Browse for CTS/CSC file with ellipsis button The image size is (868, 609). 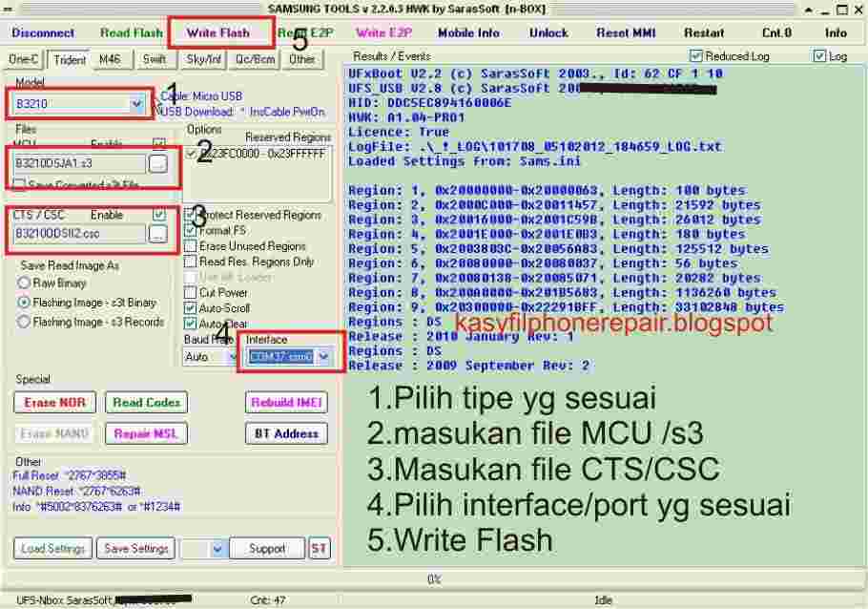pos(158,233)
